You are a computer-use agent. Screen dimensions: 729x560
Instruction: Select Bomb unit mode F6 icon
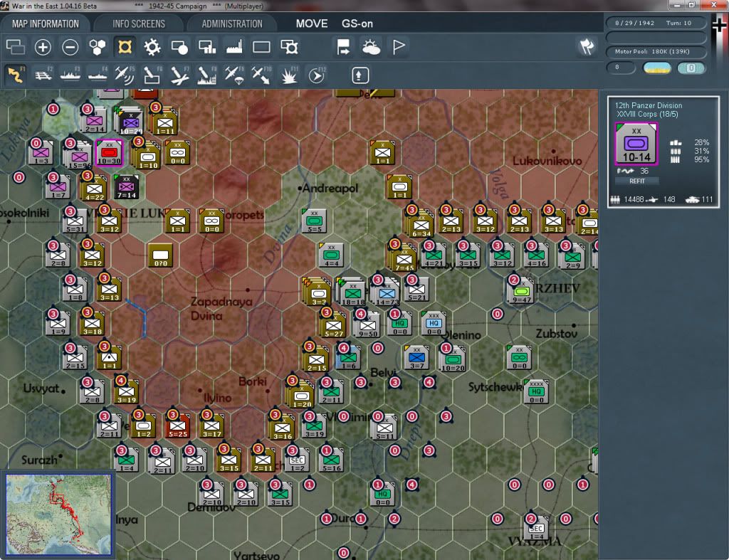[152, 75]
